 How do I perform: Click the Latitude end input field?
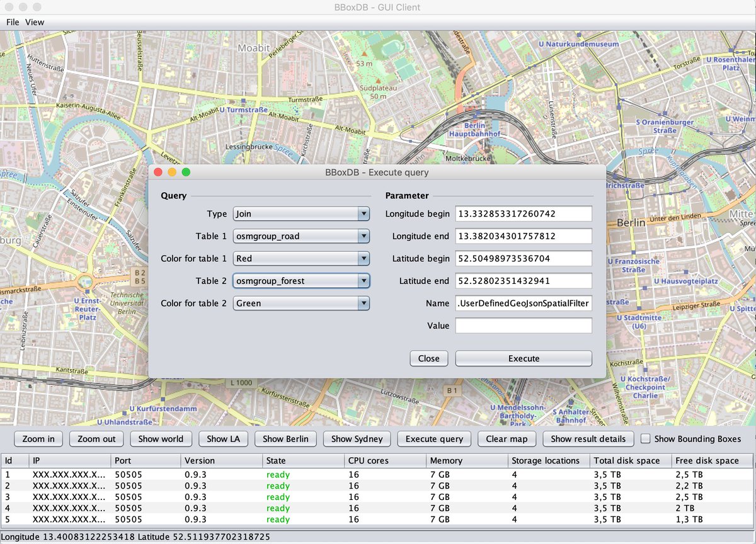(524, 281)
